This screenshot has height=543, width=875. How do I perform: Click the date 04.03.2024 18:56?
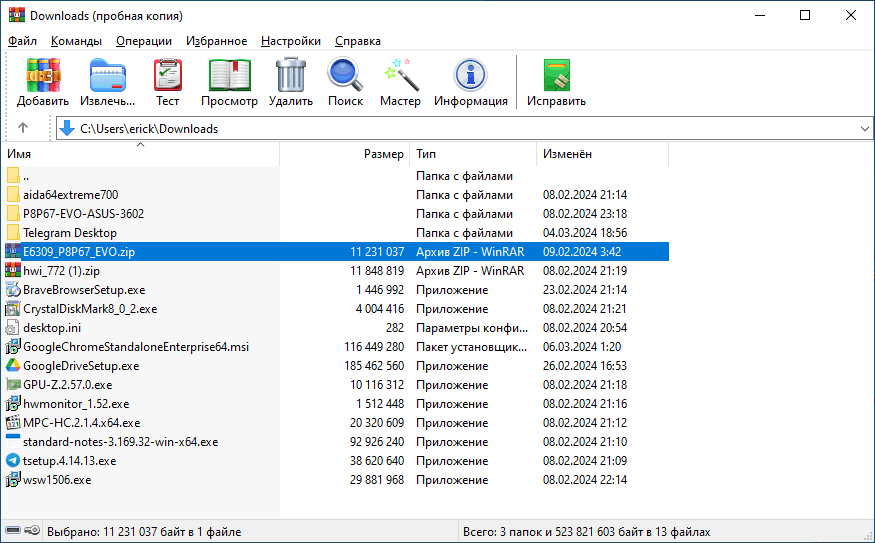[x=585, y=233]
